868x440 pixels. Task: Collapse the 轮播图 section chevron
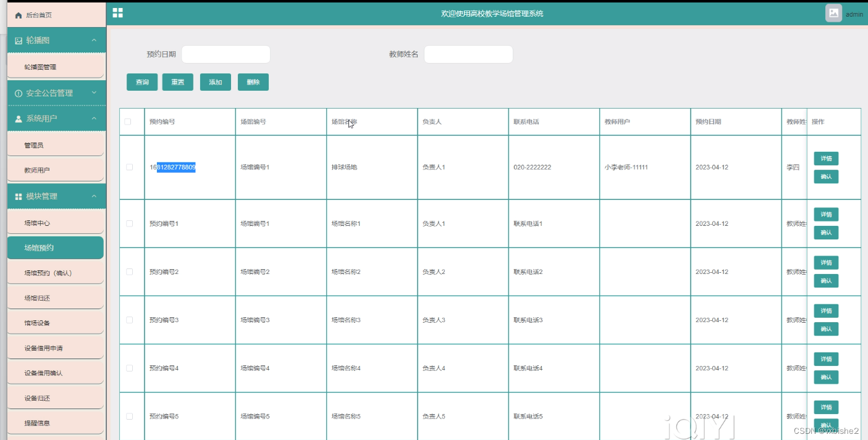tap(94, 40)
